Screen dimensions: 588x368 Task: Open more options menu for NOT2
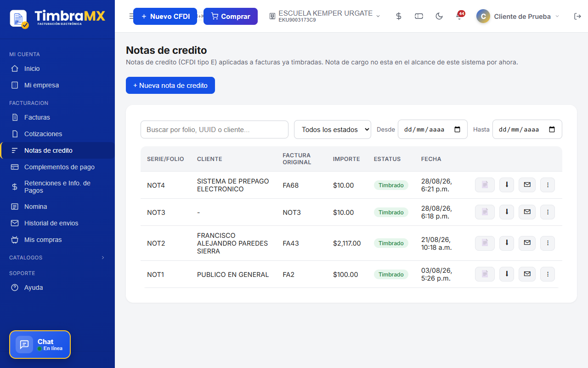point(548,243)
